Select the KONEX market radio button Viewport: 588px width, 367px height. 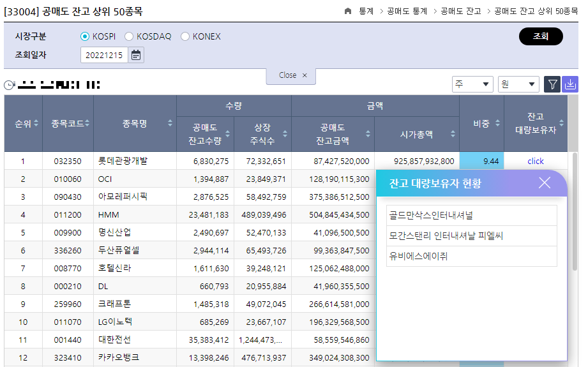[185, 36]
